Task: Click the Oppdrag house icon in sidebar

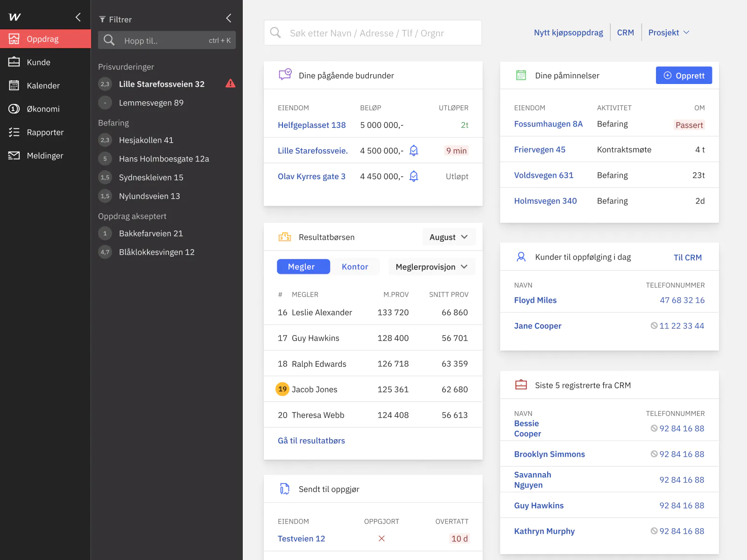Action: 14,39
